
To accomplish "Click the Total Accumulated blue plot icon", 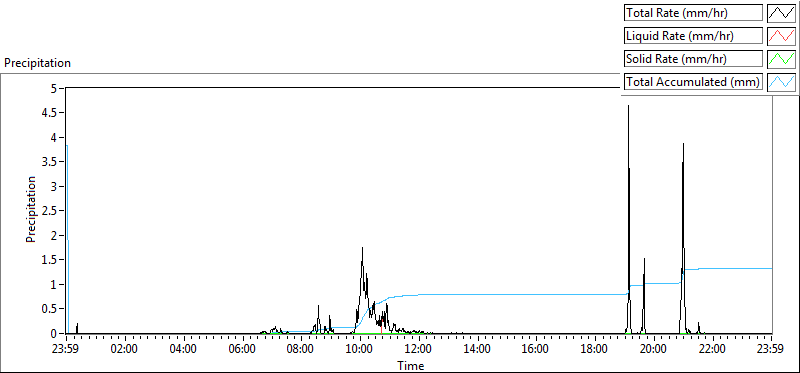I will [x=782, y=82].
